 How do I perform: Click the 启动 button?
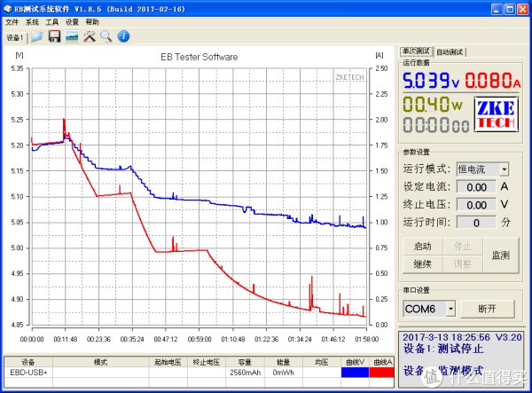[x=422, y=247]
